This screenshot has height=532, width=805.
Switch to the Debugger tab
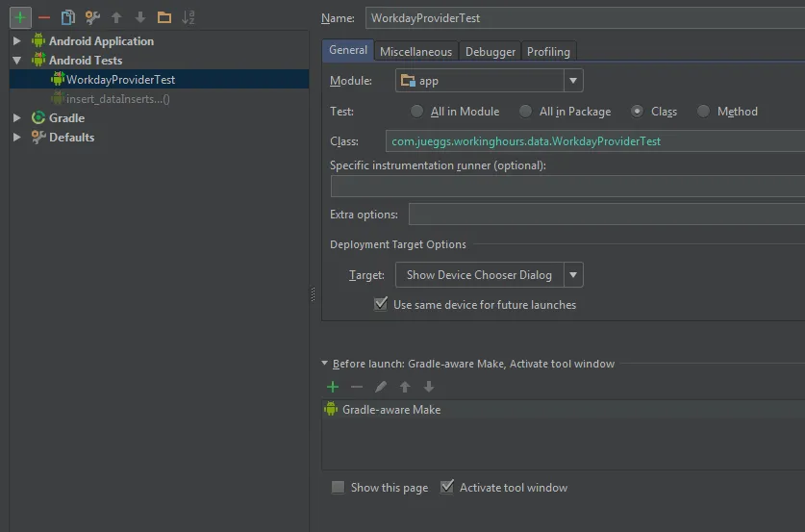(x=491, y=51)
